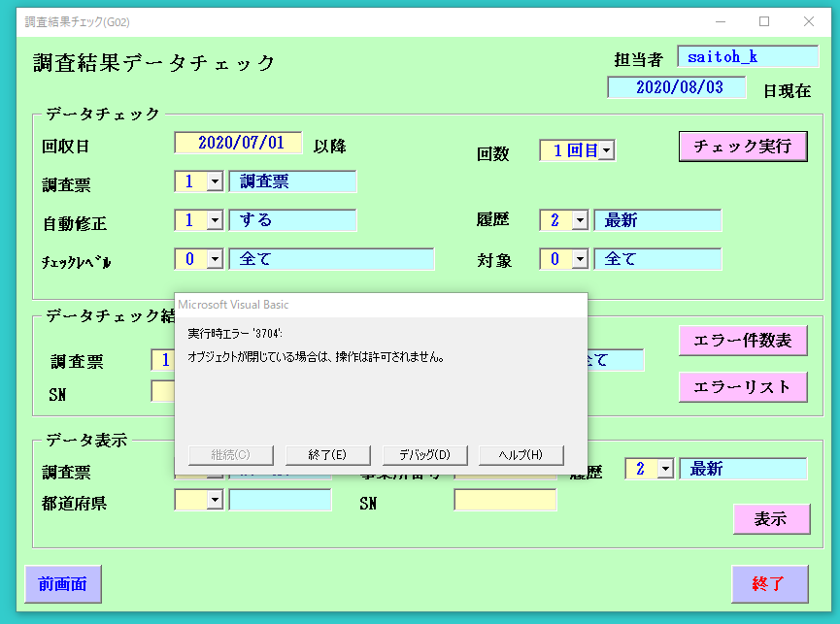Click the 調査結果データチェック heading
The height and width of the screenshot is (624, 840).
tap(153, 63)
